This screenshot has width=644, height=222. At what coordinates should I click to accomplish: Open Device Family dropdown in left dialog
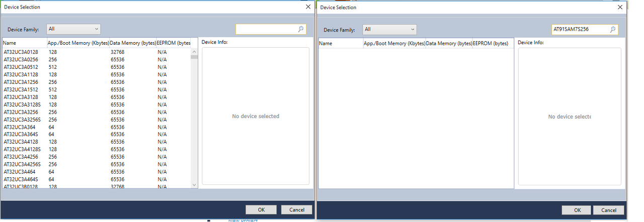73,29
